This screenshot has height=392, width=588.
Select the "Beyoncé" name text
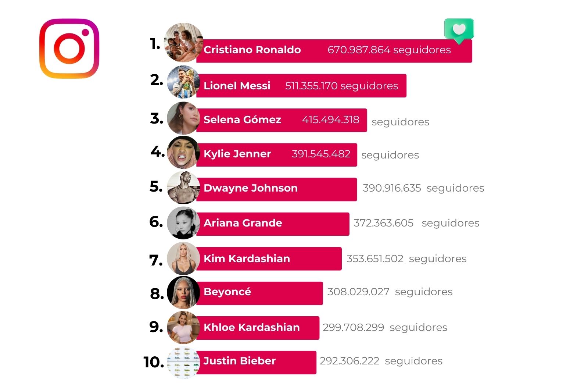pyautogui.click(x=227, y=292)
